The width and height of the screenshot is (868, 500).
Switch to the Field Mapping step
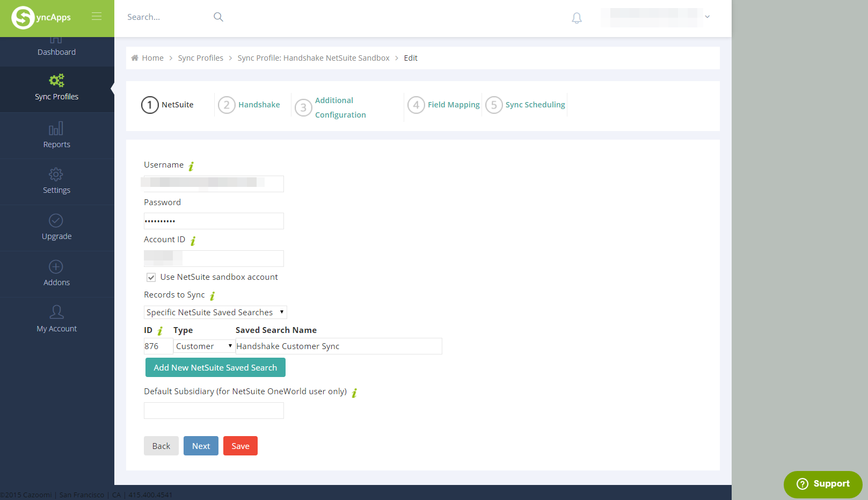[453, 105]
